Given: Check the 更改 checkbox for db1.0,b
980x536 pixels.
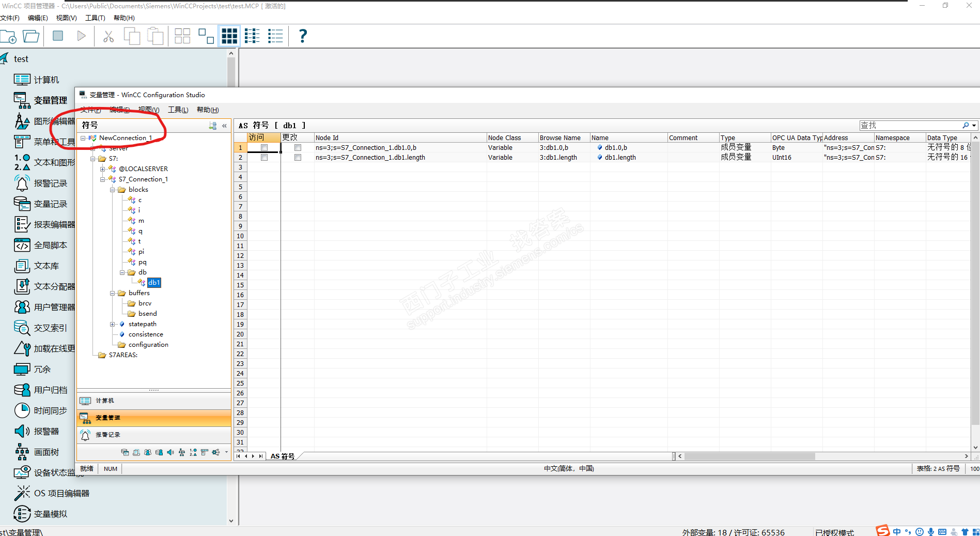Looking at the screenshot, I should [298, 148].
